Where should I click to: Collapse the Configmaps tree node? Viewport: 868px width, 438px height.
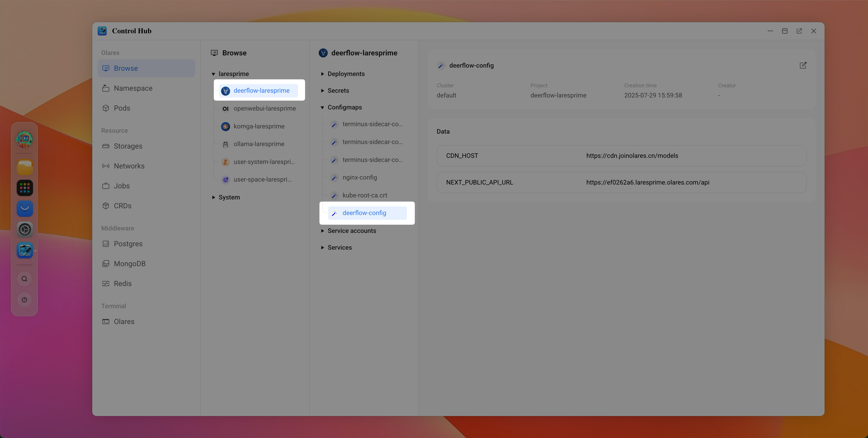pyautogui.click(x=323, y=107)
